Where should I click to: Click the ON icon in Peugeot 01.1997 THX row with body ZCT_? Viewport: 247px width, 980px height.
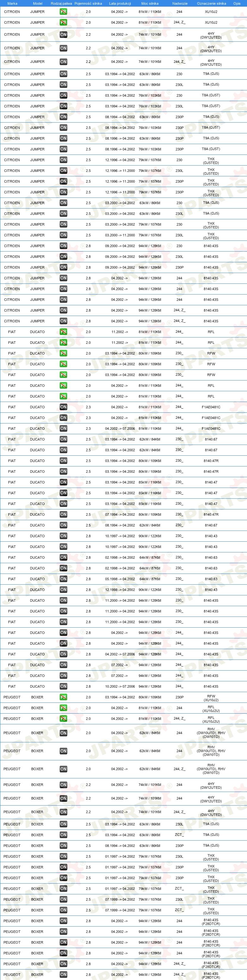(x=63, y=889)
